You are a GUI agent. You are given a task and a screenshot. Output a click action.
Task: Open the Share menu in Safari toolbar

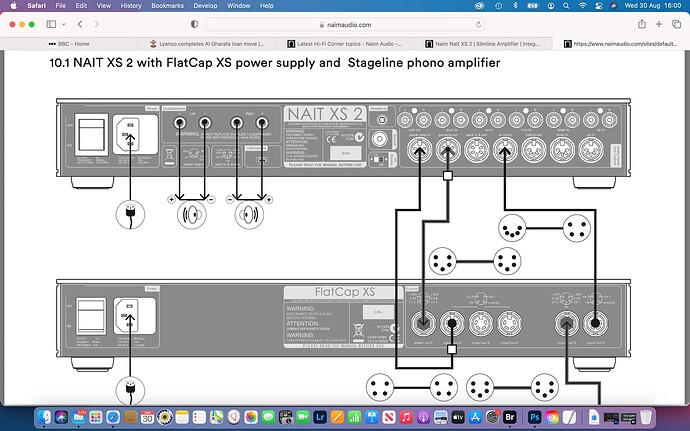pyautogui.click(x=642, y=24)
